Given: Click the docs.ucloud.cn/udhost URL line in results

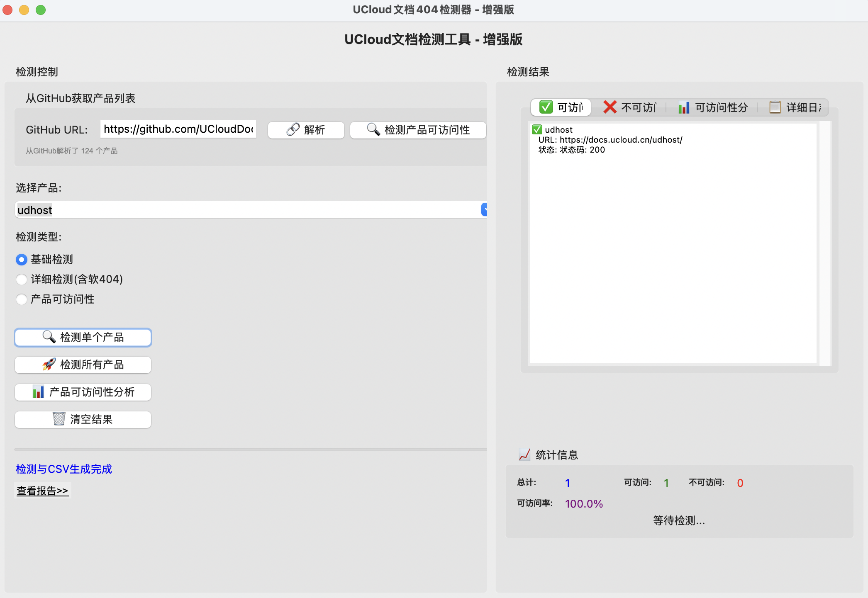Looking at the screenshot, I should [610, 140].
